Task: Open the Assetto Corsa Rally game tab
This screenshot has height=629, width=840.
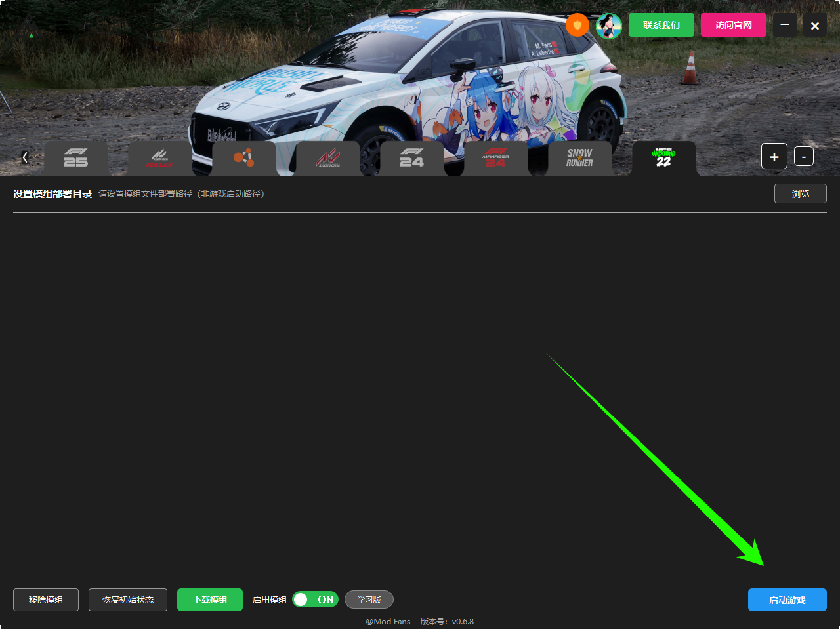Action: point(160,158)
